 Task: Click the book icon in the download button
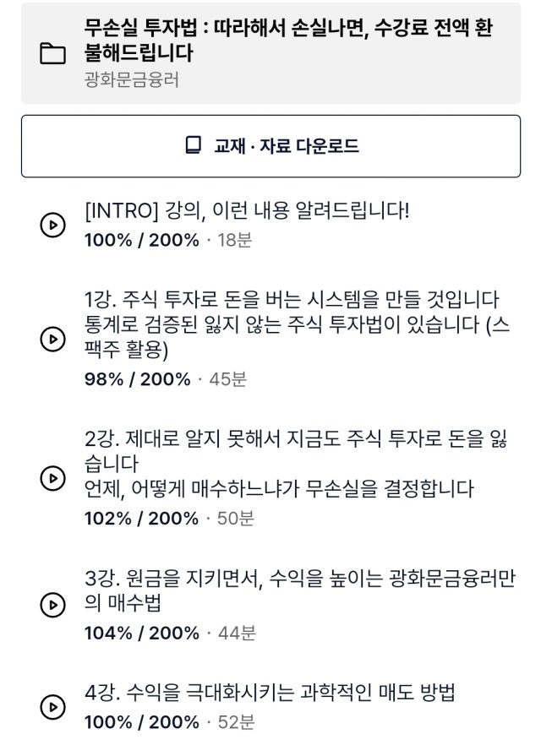click(x=194, y=145)
